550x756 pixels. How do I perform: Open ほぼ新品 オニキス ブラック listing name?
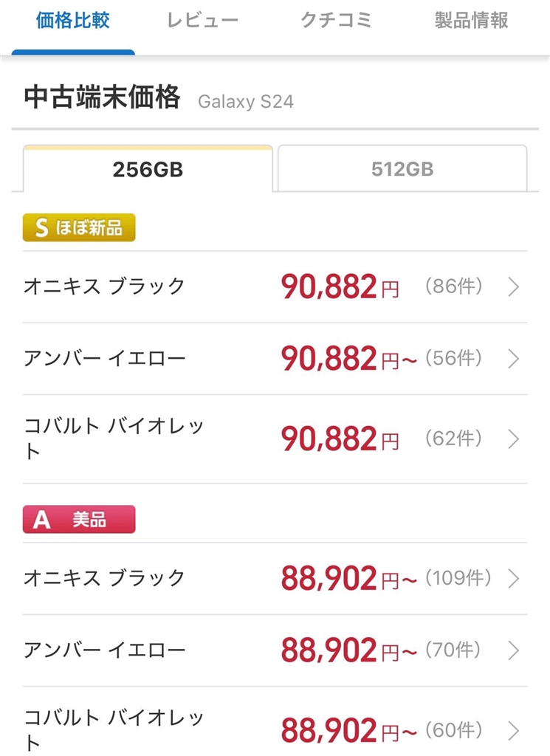click(x=104, y=286)
